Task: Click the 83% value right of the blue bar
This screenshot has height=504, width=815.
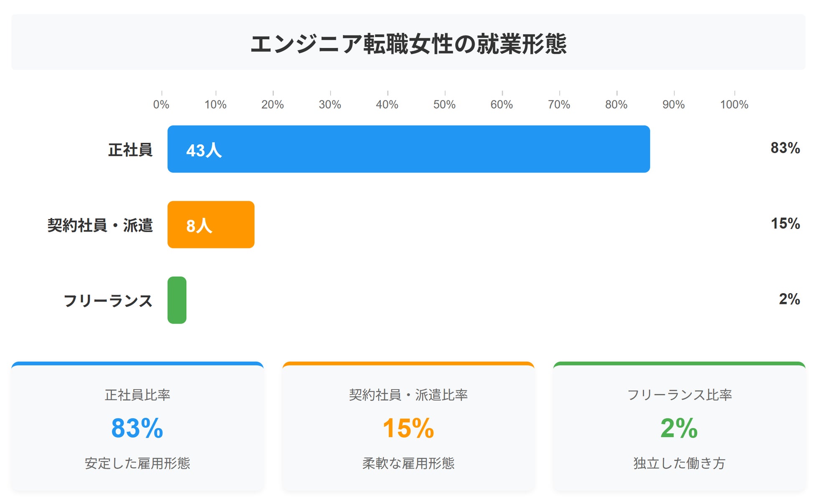Action: [x=785, y=148]
